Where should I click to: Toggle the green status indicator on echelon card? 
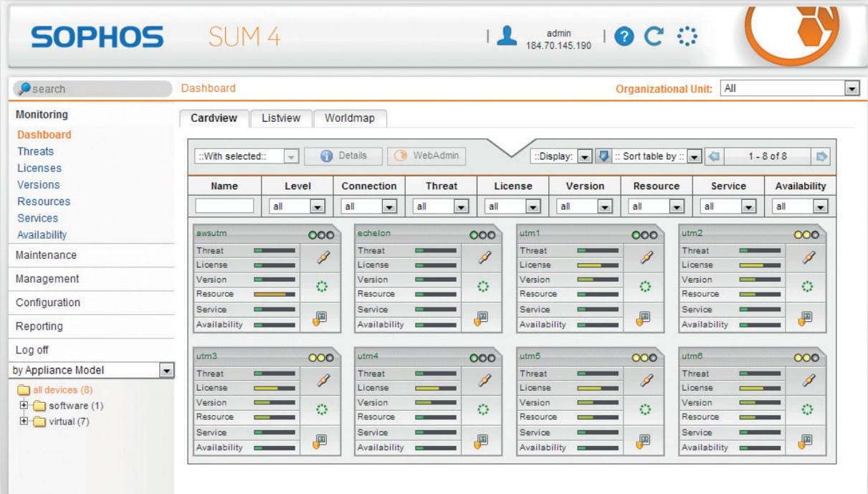tap(472, 235)
